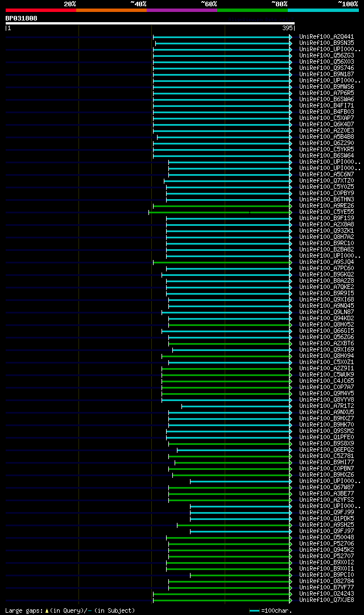Select the UniRef100_C5XAP7 label
This screenshot has height=615, width=364.
pos(326,118)
